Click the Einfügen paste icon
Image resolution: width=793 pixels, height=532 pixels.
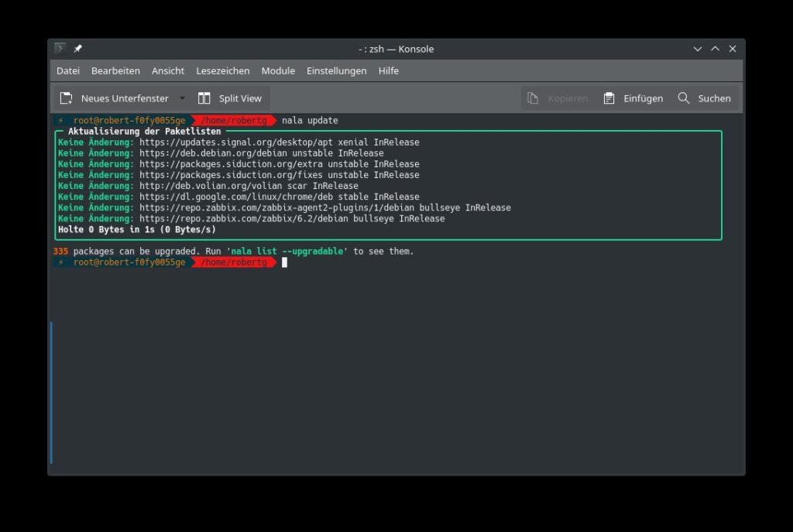click(609, 98)
